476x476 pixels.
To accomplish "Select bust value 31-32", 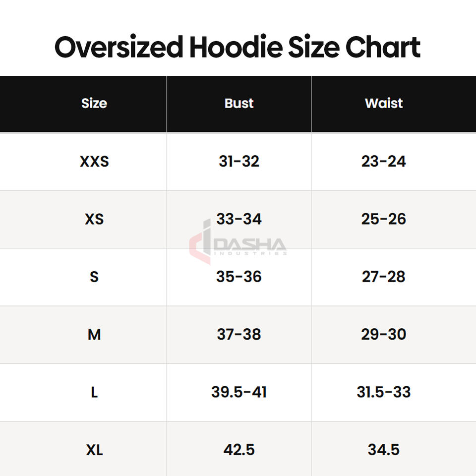I will pos(239,161).
